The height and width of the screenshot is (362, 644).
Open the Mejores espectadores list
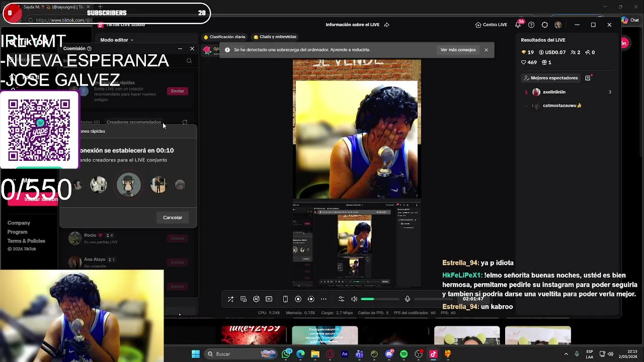550,78
